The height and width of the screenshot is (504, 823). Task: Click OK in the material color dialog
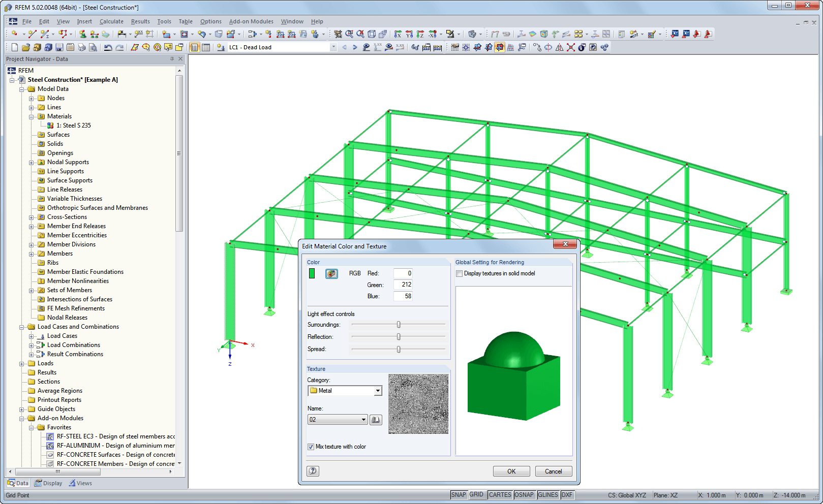point(511,471)
